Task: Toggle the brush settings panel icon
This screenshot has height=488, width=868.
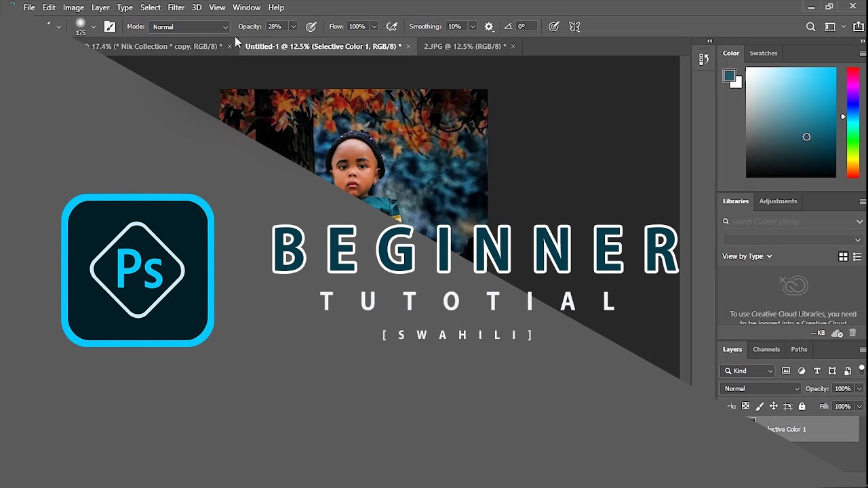Action: (x=110, y=26)
